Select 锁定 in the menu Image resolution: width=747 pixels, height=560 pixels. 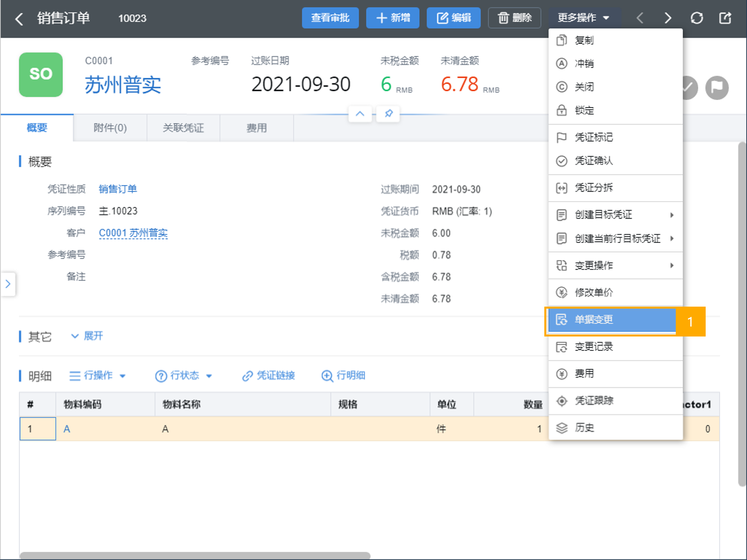tap(616, 111)
